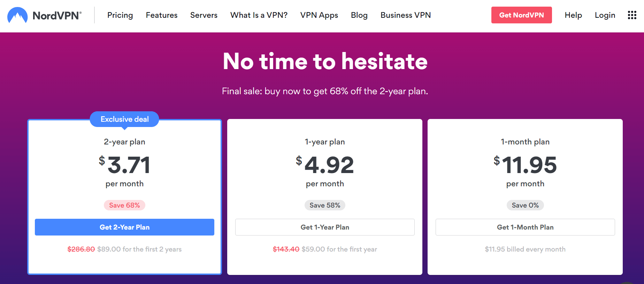
Task: Open VPN Apps from the navbar
Action: [319, 15]
